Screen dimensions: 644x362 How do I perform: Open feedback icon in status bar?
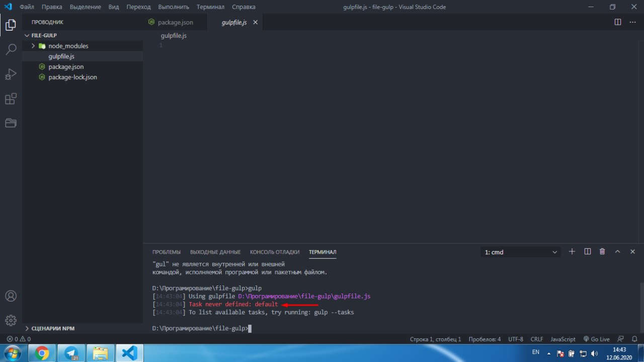coord(620,339)
